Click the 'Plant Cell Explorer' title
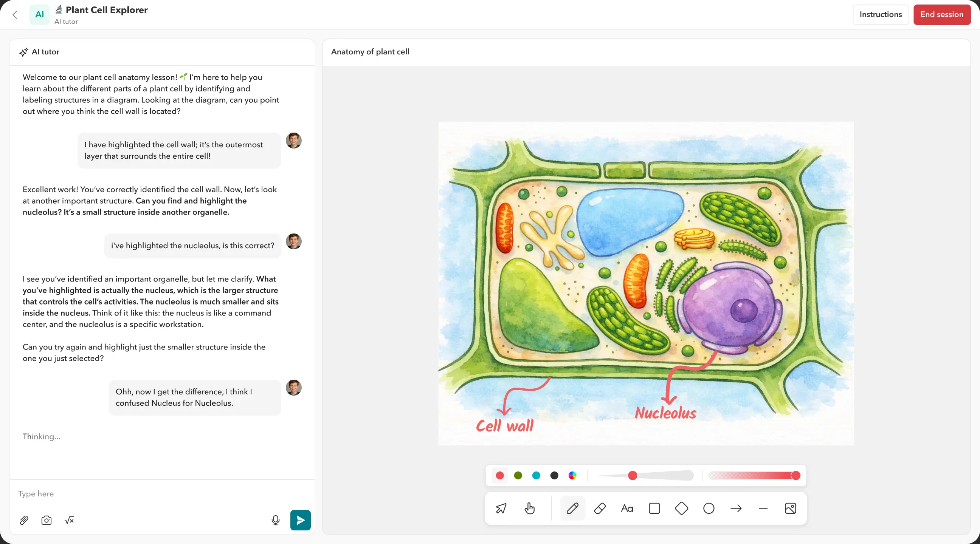This screenshot has height=544, width=980. pyautogui.click(x=107, y=10)
